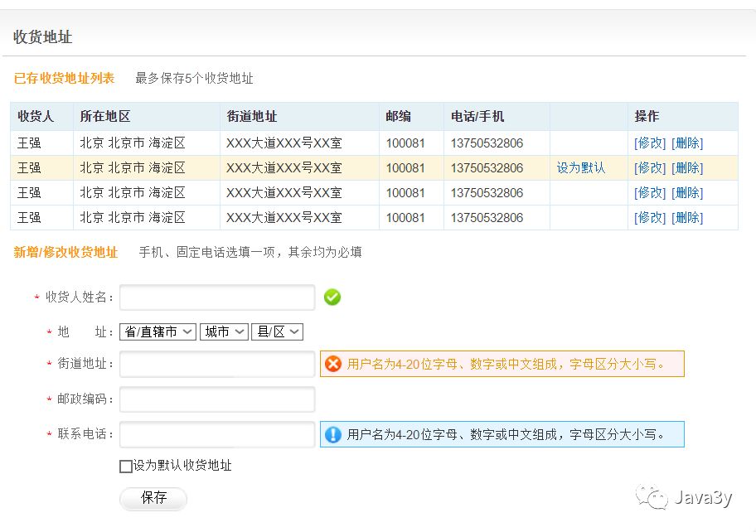Click [修改] in the highlighted second row
Screen dimensions: 756x532
pyautogui.click(x=650, y=168)
